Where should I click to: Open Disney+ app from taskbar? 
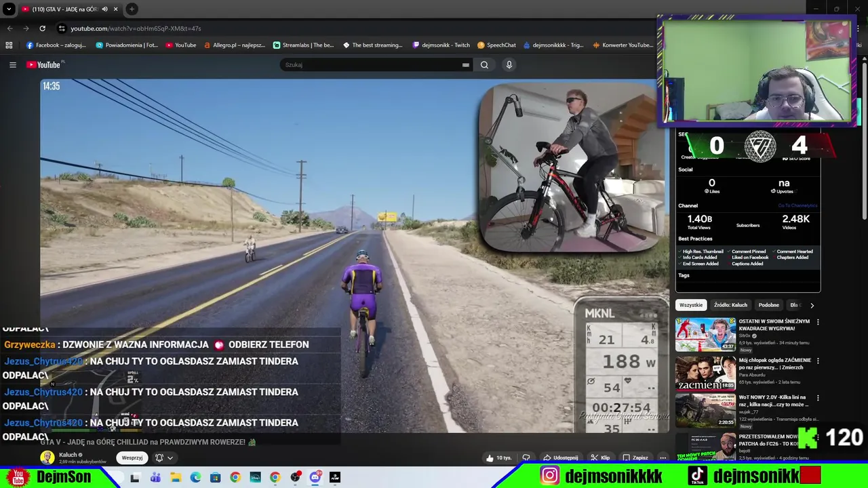(x=255, y=478)
